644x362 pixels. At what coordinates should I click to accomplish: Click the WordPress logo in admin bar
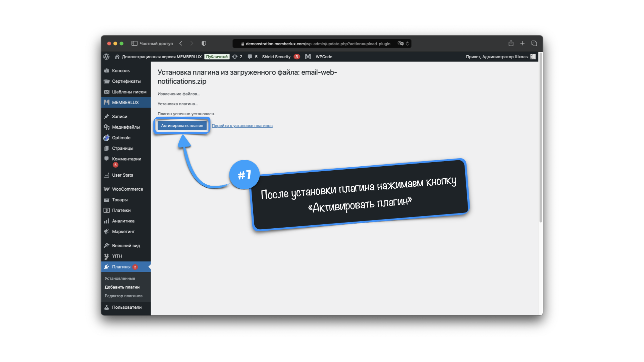(x=106, y=57)
